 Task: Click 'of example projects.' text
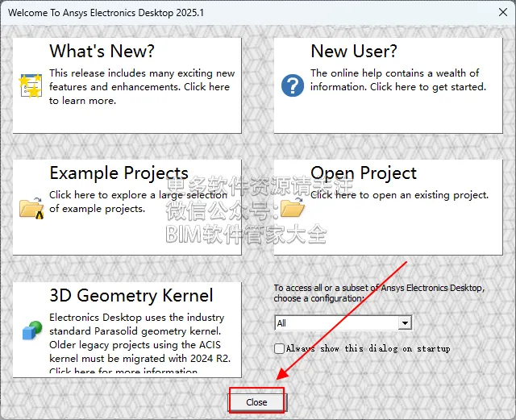[97, 209]
